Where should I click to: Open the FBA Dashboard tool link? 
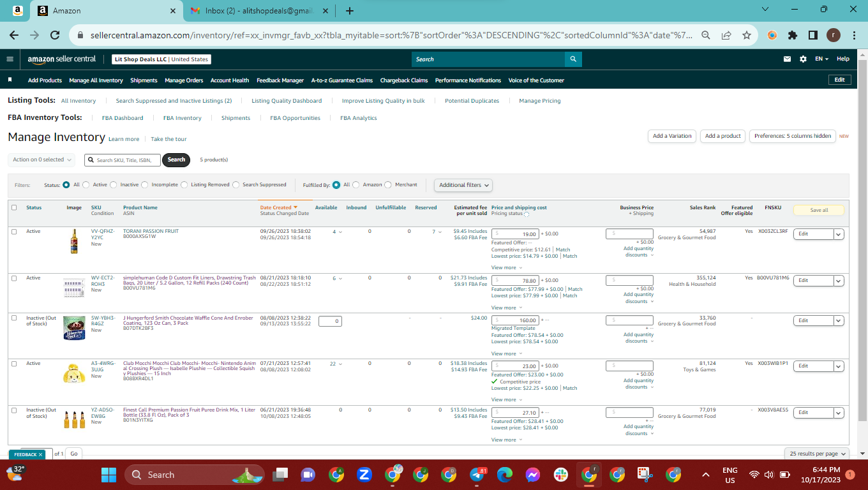click(x=123, y=118)
